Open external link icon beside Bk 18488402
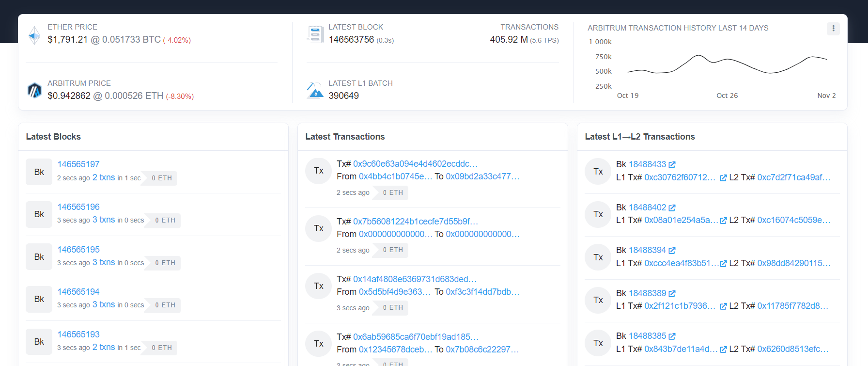The image size is (868, 366). coord(672,207)
